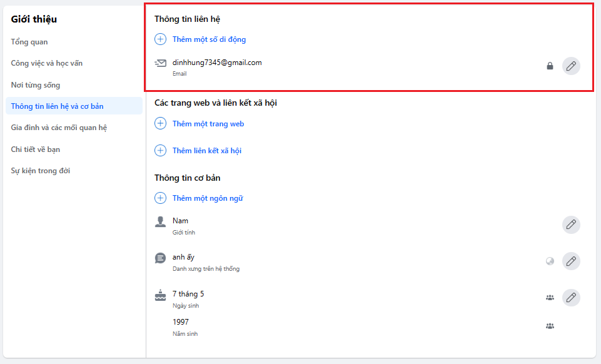The width and height of the screenshot is (601, 364).
Task: Open the 'Tổng quan' section
Action: click(x=29, y=42)
